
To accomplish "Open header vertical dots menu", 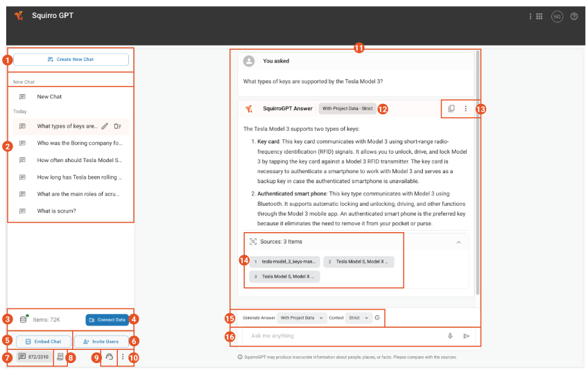I will coord(530,17).
